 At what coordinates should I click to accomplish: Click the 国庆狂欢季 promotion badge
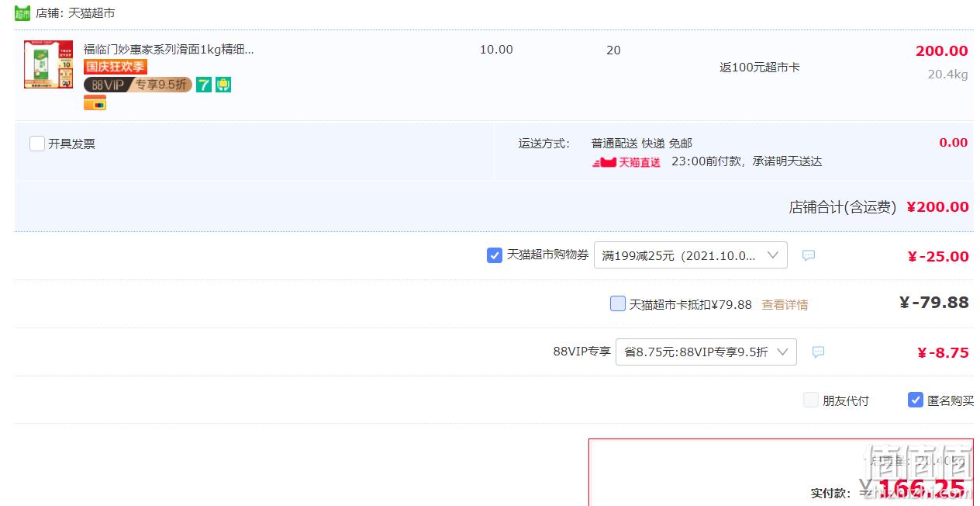[116, 67]
